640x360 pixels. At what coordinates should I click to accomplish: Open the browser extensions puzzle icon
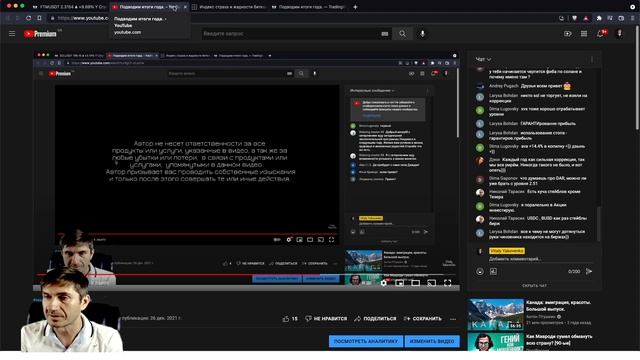point(599,18)
